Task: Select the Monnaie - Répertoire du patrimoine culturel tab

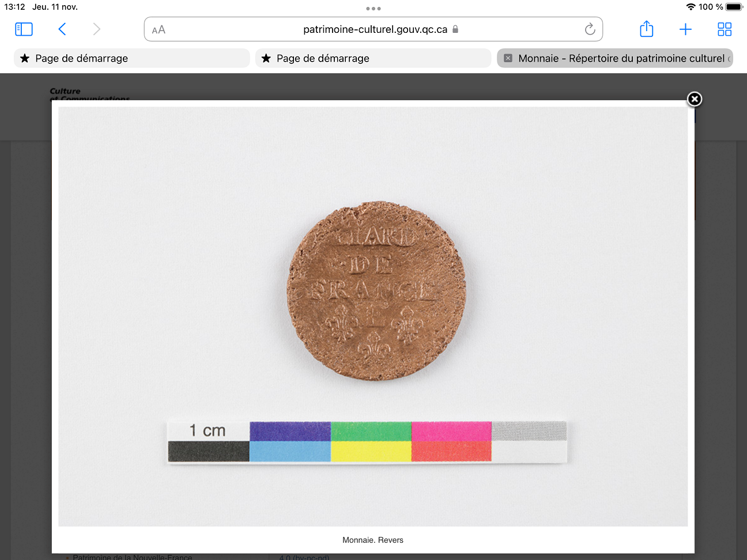Action: 615,58
